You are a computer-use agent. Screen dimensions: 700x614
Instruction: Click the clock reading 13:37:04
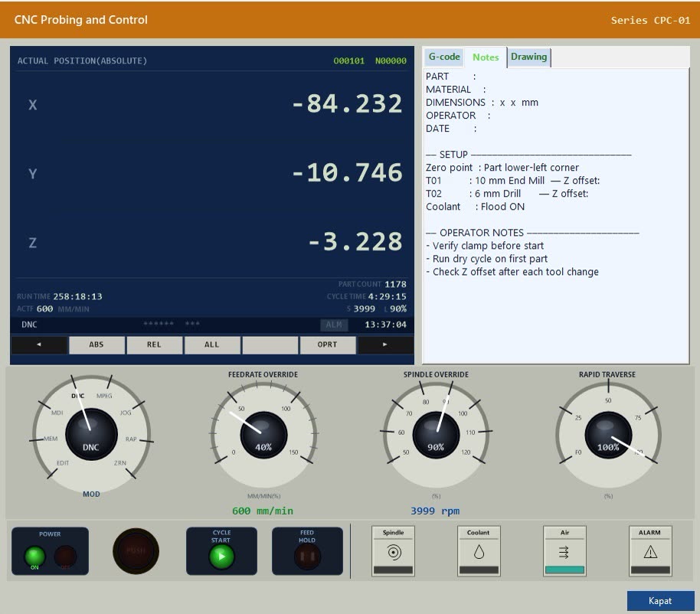tap(386, 325)
